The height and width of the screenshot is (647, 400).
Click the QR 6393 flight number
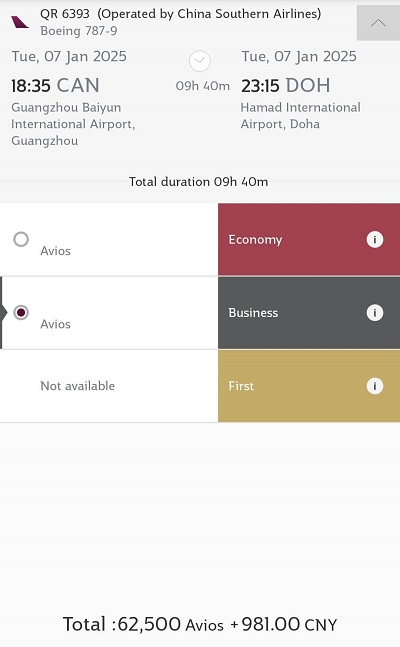click(65, 14)
